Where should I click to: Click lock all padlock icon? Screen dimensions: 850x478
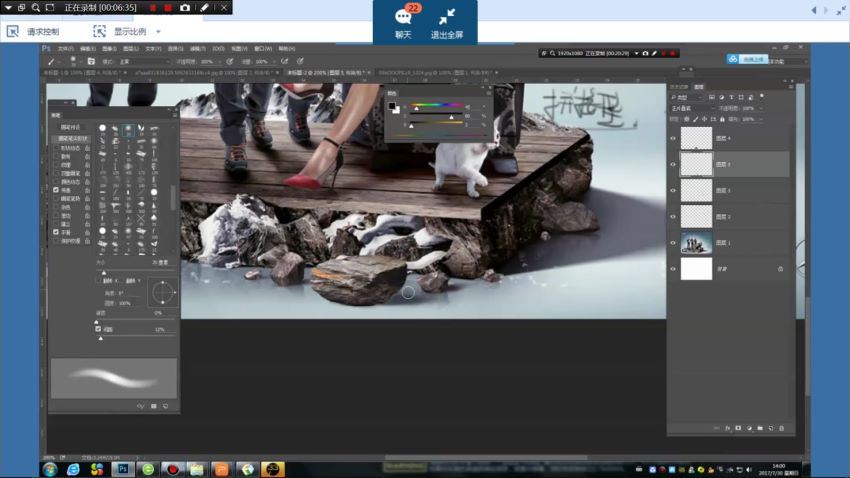tap(722, 119)
